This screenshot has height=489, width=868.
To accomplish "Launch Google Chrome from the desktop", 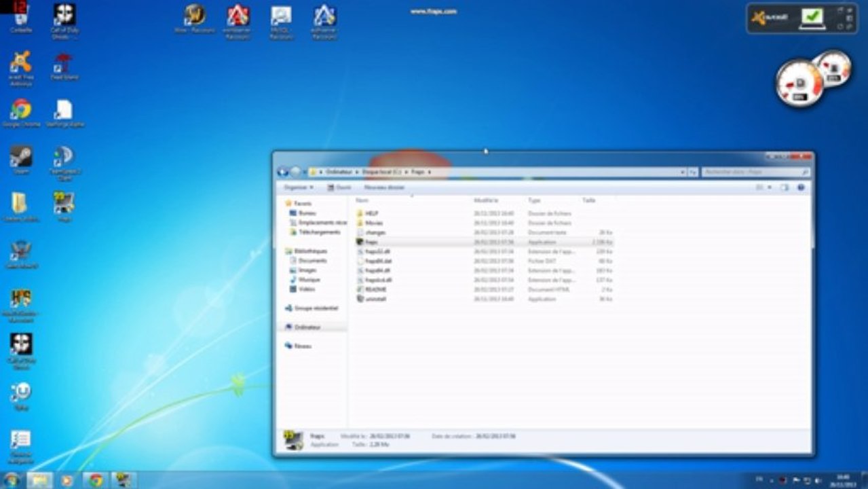I will (x=21, y=113).
